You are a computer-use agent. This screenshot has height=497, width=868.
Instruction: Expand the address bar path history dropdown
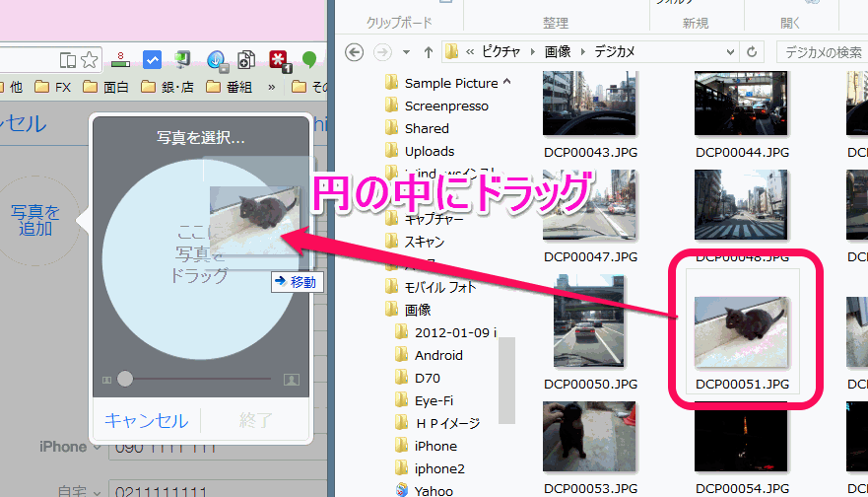pos(730,51)
